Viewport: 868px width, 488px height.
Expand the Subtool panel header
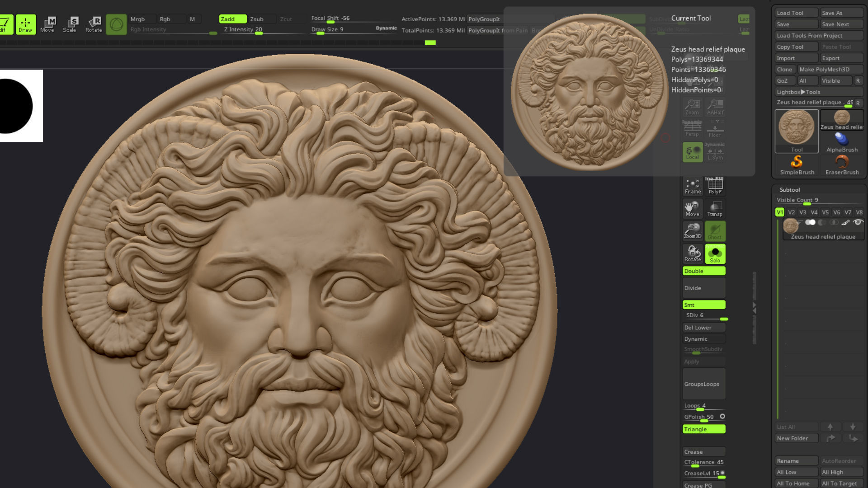click(789, 190)
